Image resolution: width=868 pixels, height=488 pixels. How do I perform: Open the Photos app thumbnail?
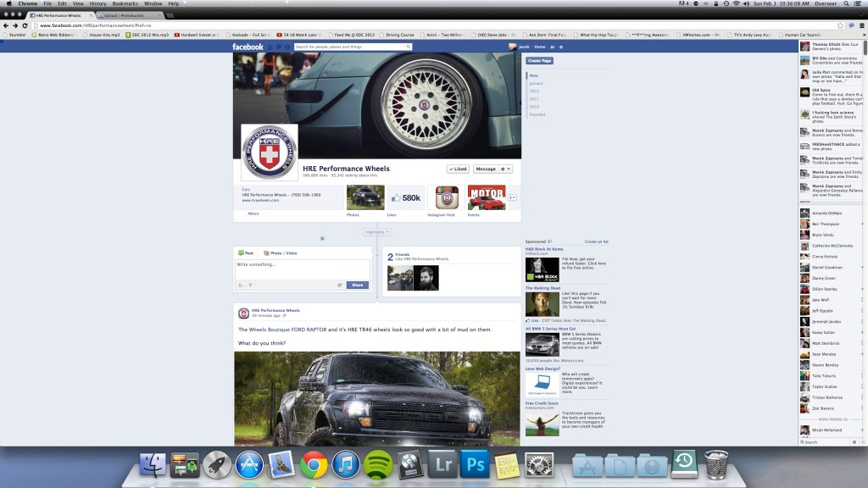click(365, 197)
